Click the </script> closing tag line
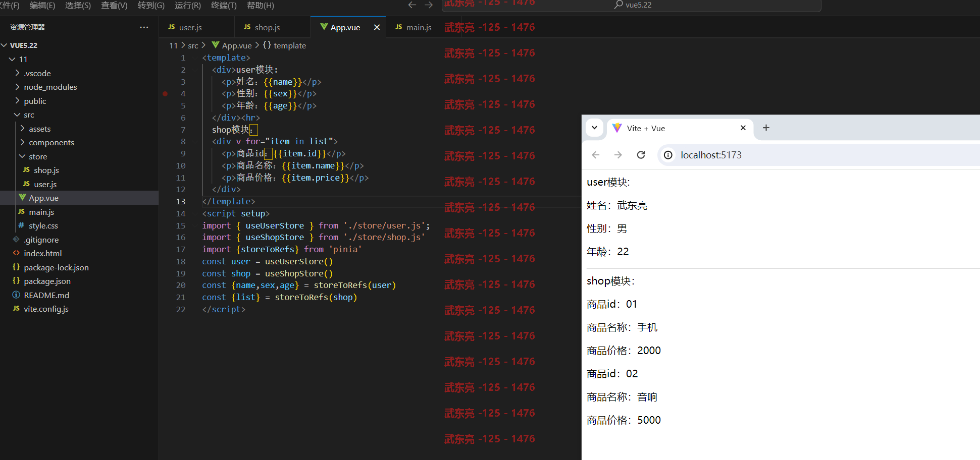980x460 pixels. pos(224,309)
